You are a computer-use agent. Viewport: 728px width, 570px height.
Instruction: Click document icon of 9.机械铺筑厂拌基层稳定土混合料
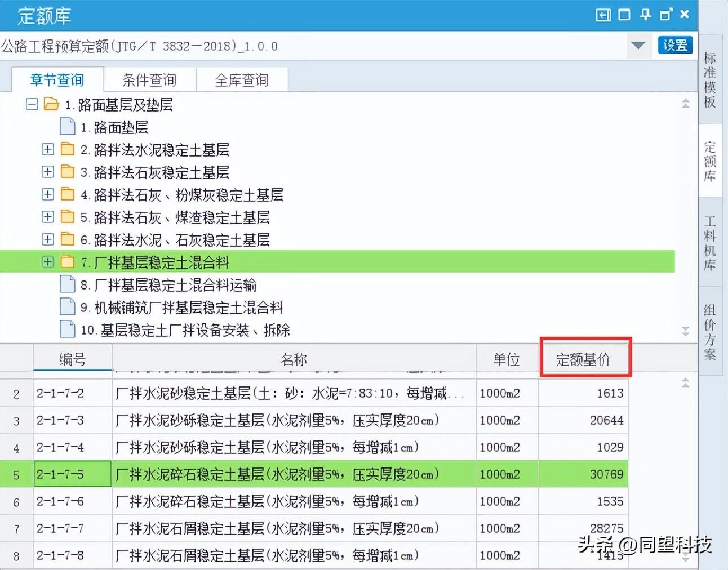point(67,306)
